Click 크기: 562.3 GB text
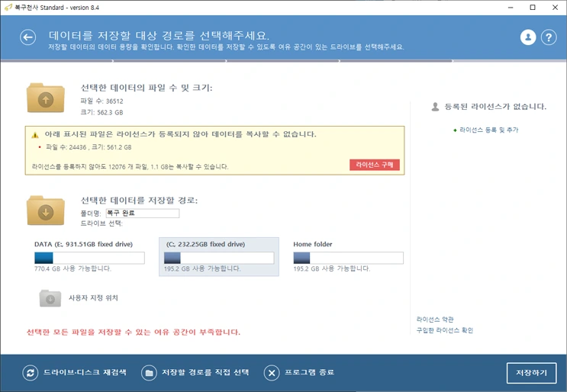The height and width of the screenshot is (392, 567). (101, 112)
